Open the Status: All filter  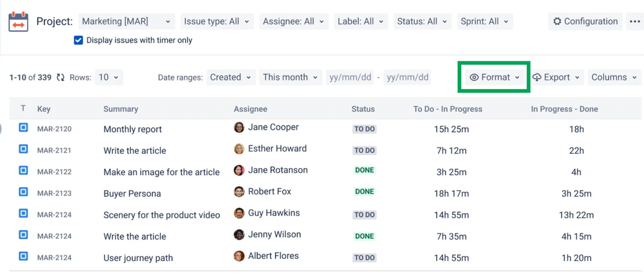click(422, 21)
